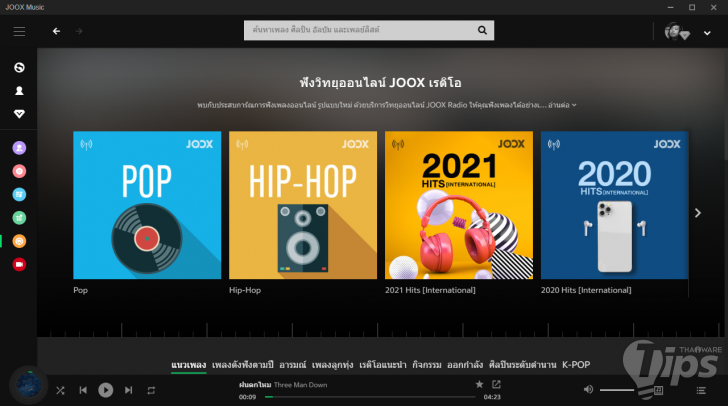The height and width of the screenshot is (406, 728).
Task: Open the user profile avatar
Action: (672, 31)
